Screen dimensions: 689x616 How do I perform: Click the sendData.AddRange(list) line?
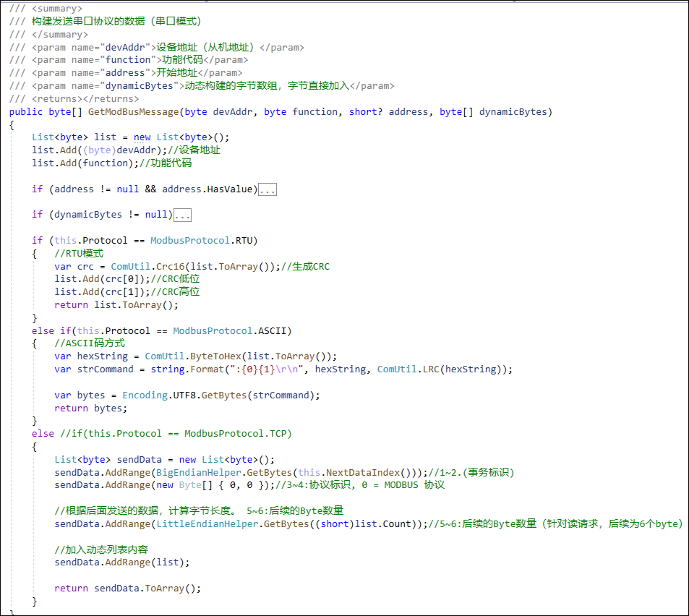pyautogui.click(x=122, y=562)
